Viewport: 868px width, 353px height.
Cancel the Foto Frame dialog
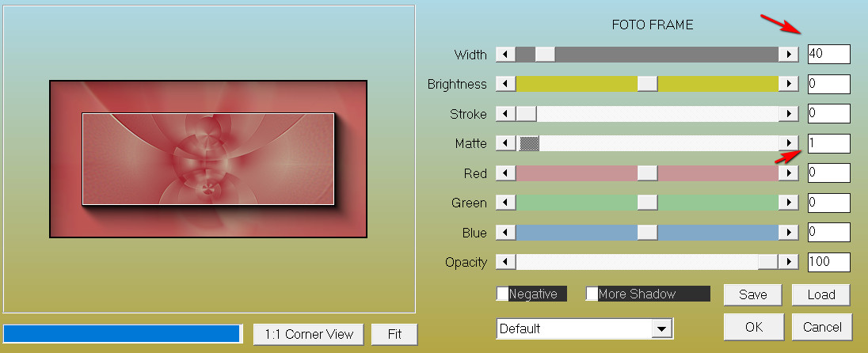[822, 326]
